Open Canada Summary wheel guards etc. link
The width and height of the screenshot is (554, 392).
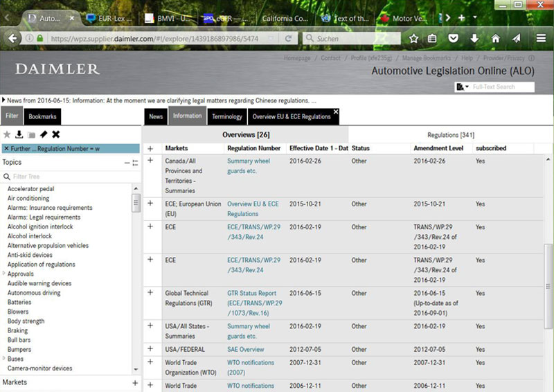[249, 166]
